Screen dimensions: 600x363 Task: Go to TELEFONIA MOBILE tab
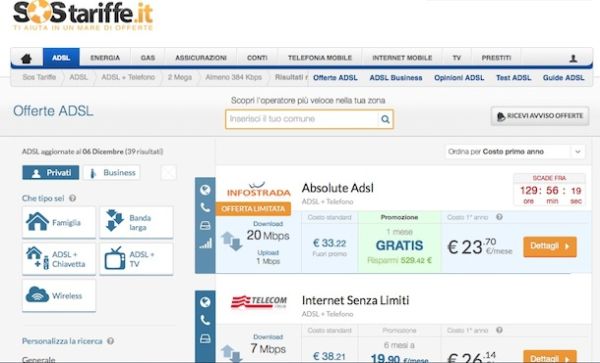tap(320, 58)
